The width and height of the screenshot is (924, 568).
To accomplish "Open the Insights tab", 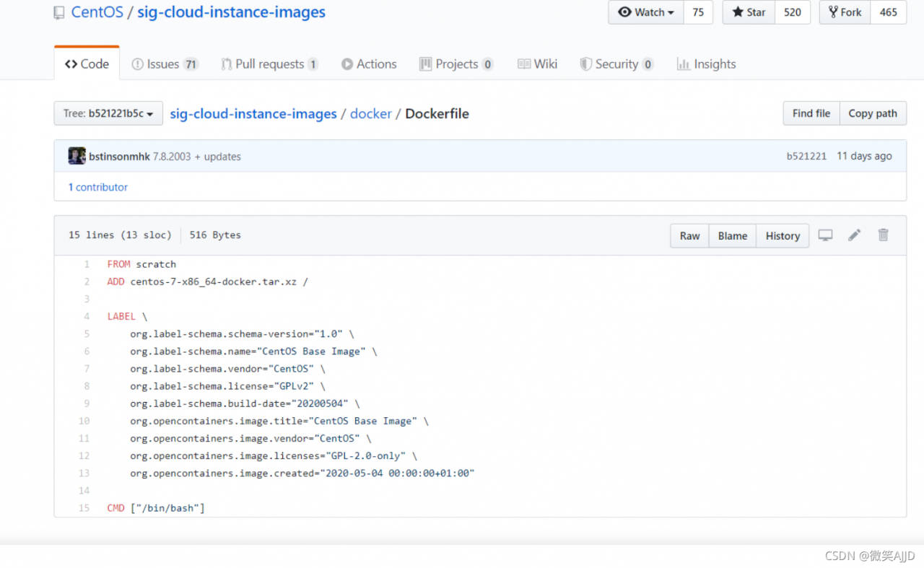I will click(706, 64).
